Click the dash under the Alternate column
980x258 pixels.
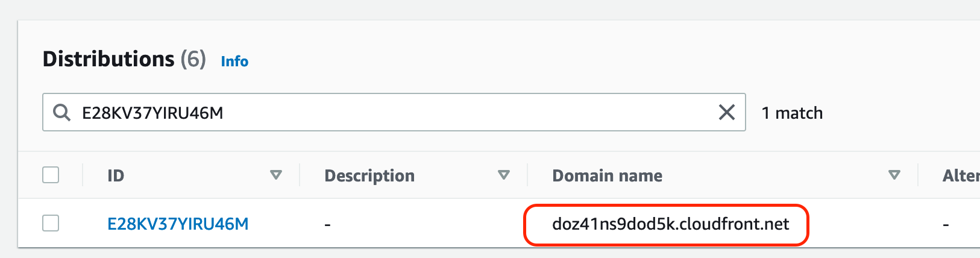[x=946, y=225]
